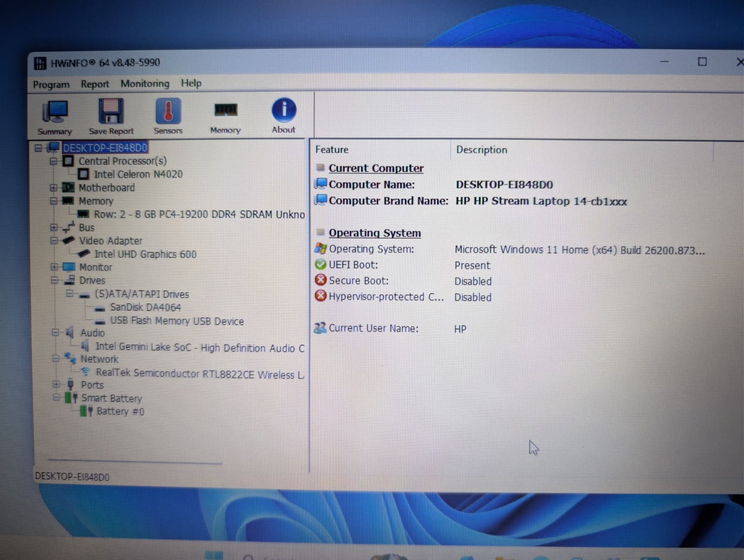The width and height of the screenshot is (744, 560).
Task: Select Intel Celeron N4020 entry
Action: click(x=138, y=174)
